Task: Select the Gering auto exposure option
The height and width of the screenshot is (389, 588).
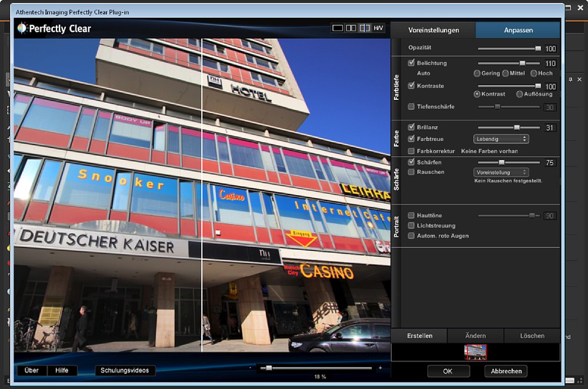Action: (x=477, y=73)
